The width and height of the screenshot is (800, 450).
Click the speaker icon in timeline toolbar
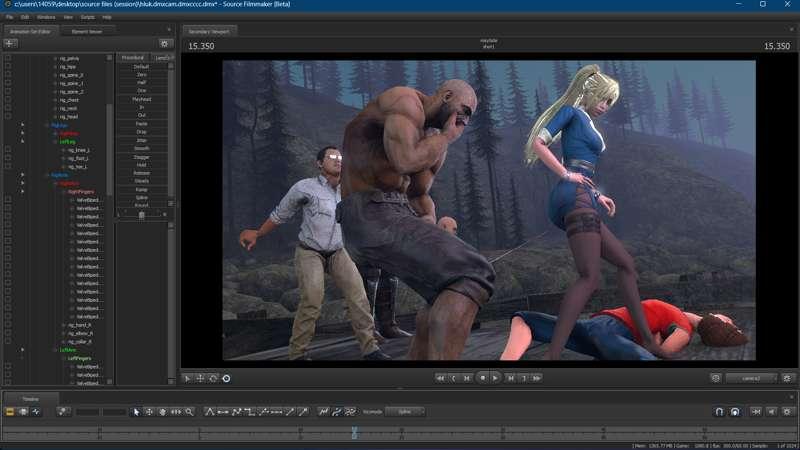pos(771,411)
